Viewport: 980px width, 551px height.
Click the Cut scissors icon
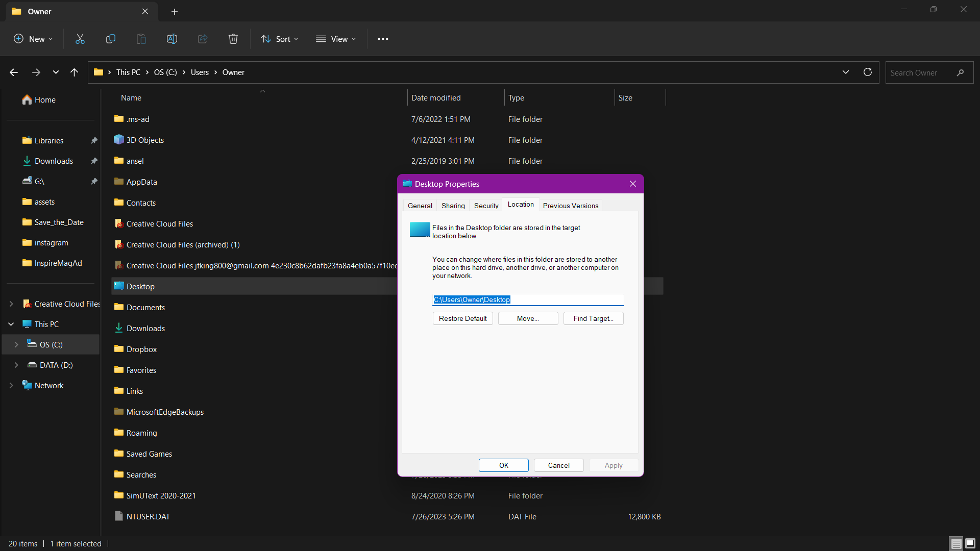tap(80, 39)
